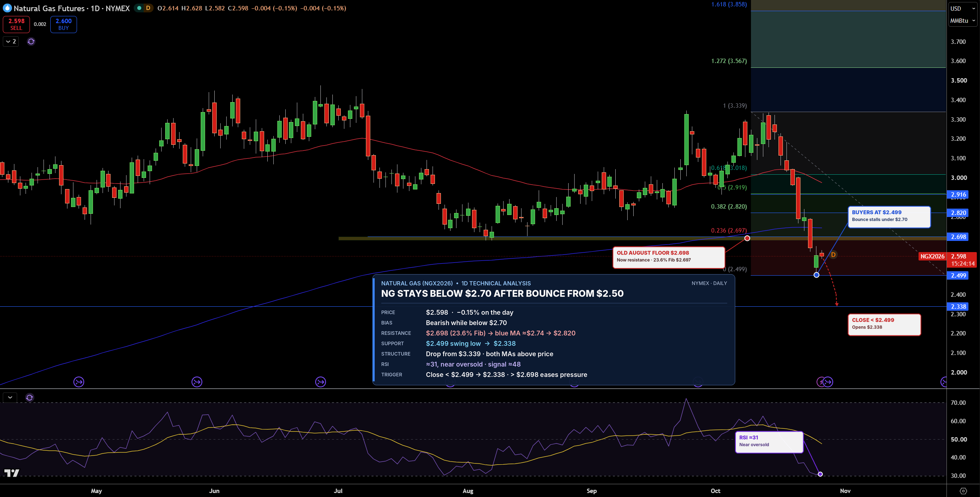Collapse the RSI pane legend chevron
980x497 pixels.
[10, 397]
